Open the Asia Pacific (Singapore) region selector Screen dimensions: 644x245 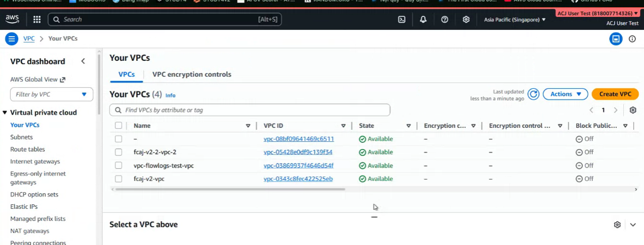pos(515,20)
